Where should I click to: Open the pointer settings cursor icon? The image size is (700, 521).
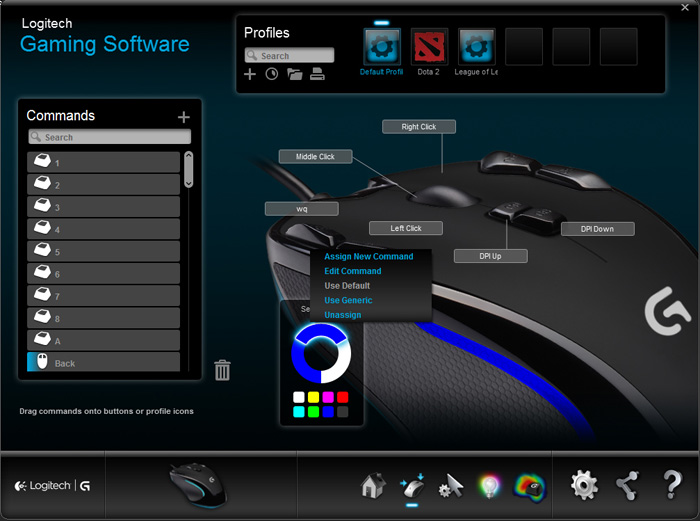click(450, 486)
